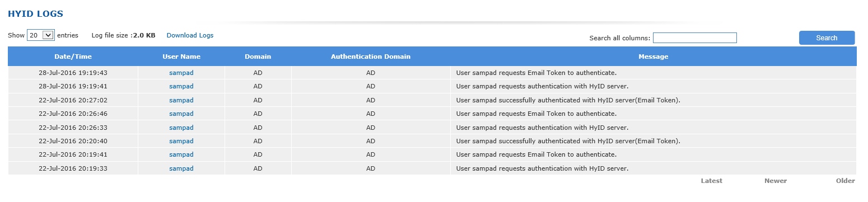Sort by Domain column header
Image resolution: width=868 pixels, height=202 pixels.
click(x=258, y=57)
